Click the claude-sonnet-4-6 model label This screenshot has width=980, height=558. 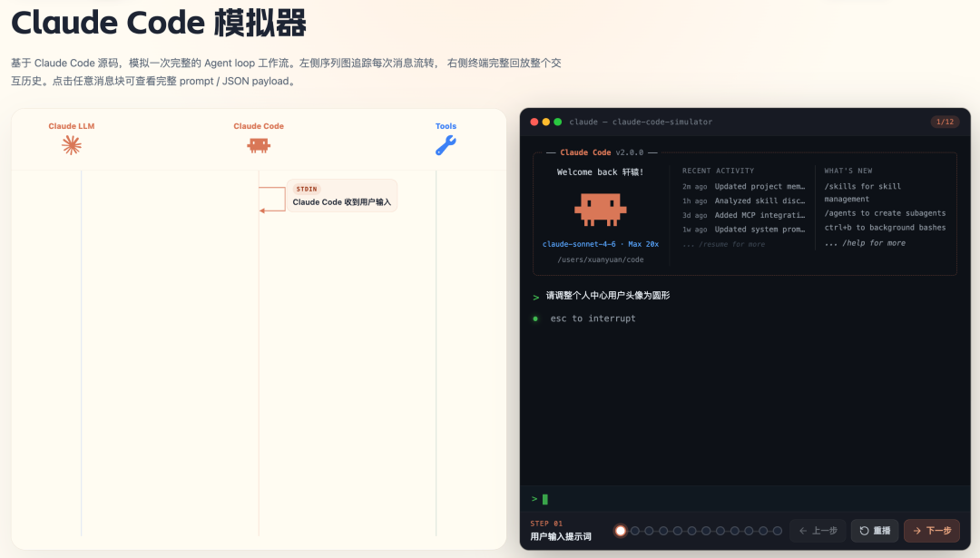tap(579, 244)
